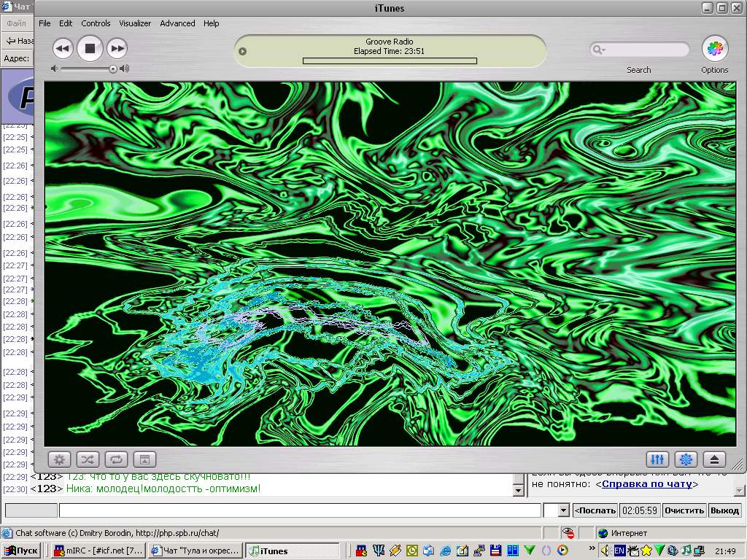The width and height of the screenshot is (747, 560).
Task: Toggle the song artwork panel button
Action: click(145, 459)
